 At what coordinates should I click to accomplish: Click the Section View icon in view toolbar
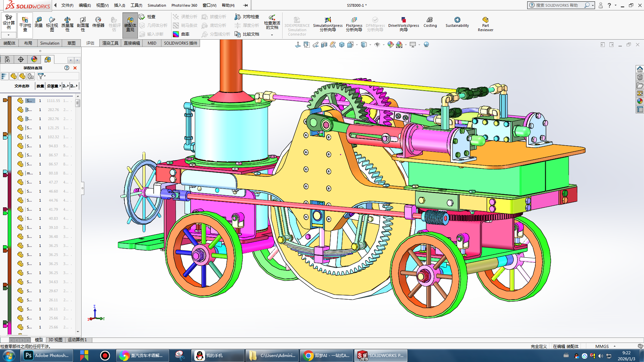click(x=324, y=45)
